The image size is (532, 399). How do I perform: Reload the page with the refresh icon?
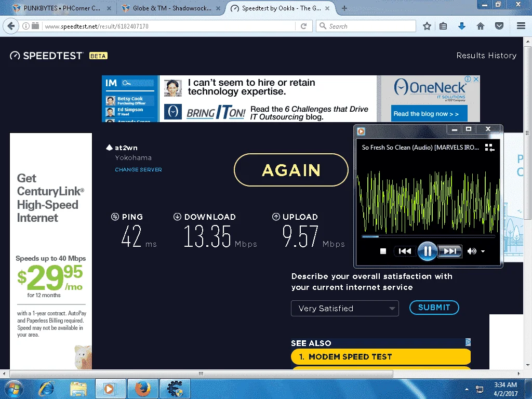coord(303,26)
